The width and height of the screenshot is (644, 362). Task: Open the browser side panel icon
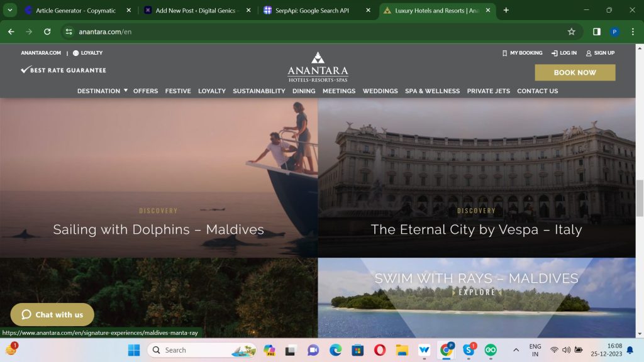[x=596, y=31]
